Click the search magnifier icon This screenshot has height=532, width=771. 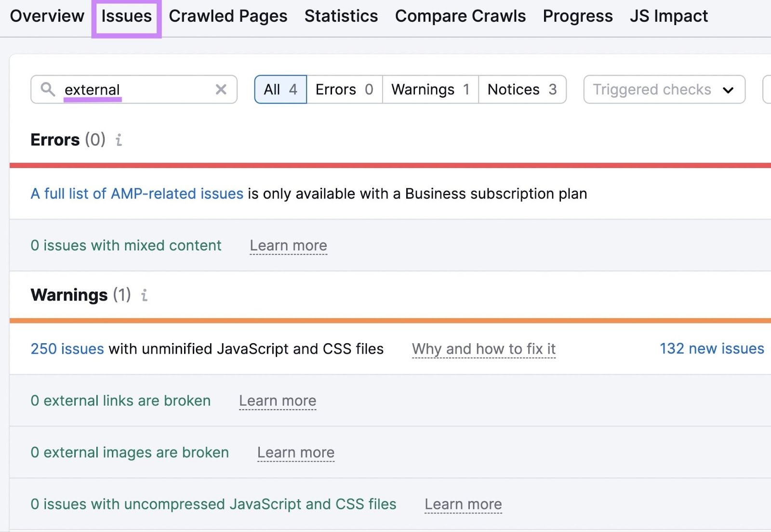pyautogui.click(x=47, y=90)
